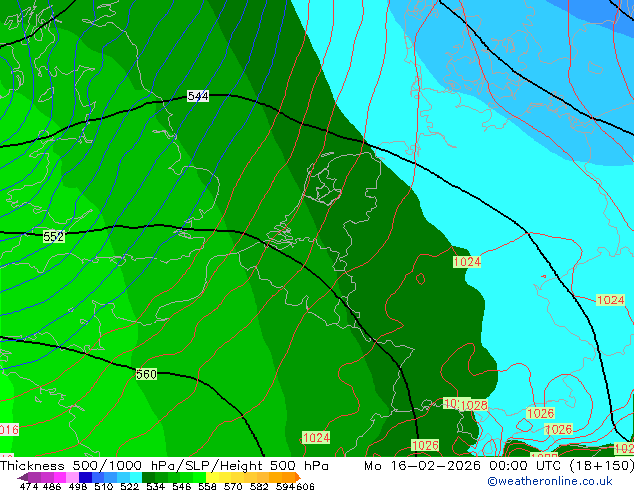634x490 pixels.
Task: Click the 582 legend value
Action: tap(259, 486)
